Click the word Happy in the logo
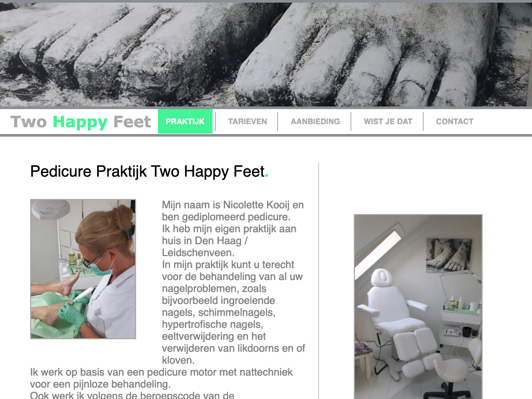This screenshot has height=399, width=532. 80,123
